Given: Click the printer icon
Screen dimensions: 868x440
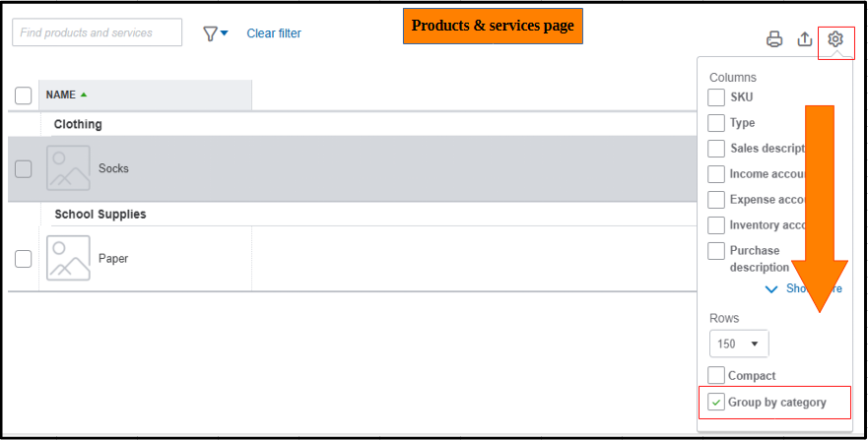Looking at the screenshot, I should (x=774, y=39).
